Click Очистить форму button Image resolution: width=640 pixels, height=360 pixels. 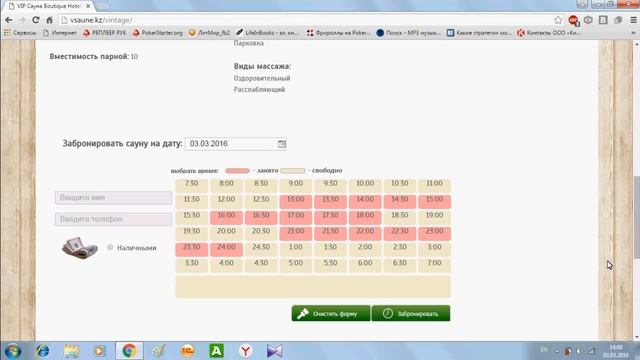(x=331, y=313)
